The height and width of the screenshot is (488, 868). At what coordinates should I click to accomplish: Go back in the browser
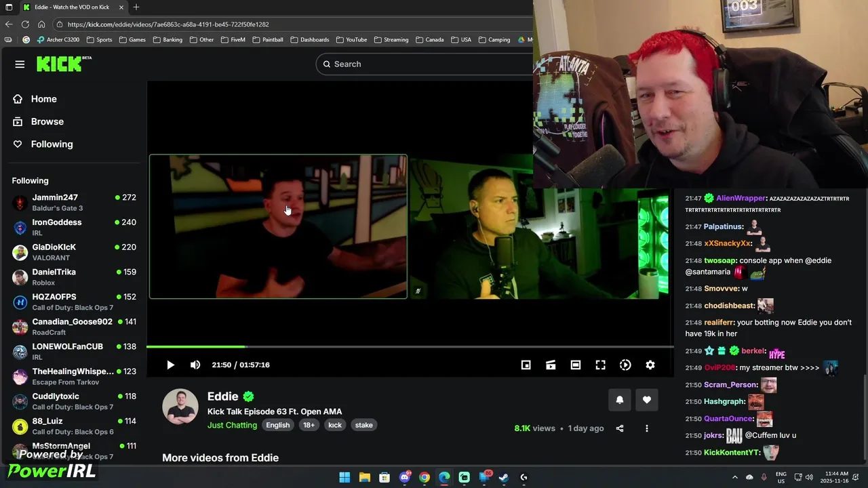click(x=9, y=24)
